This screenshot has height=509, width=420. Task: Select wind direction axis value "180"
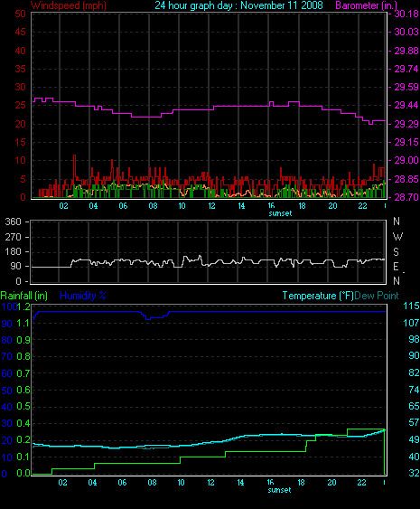[13, 252]
